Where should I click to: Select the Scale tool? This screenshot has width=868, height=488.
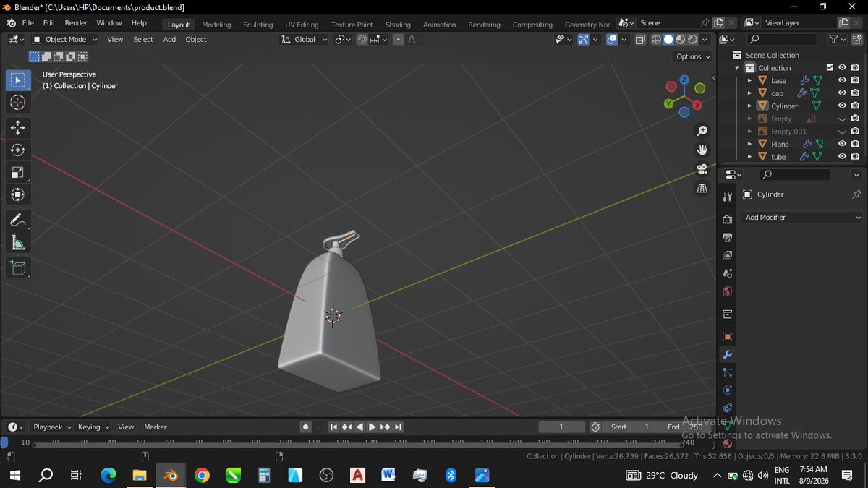pyautogui.click(x=18, y=172)
